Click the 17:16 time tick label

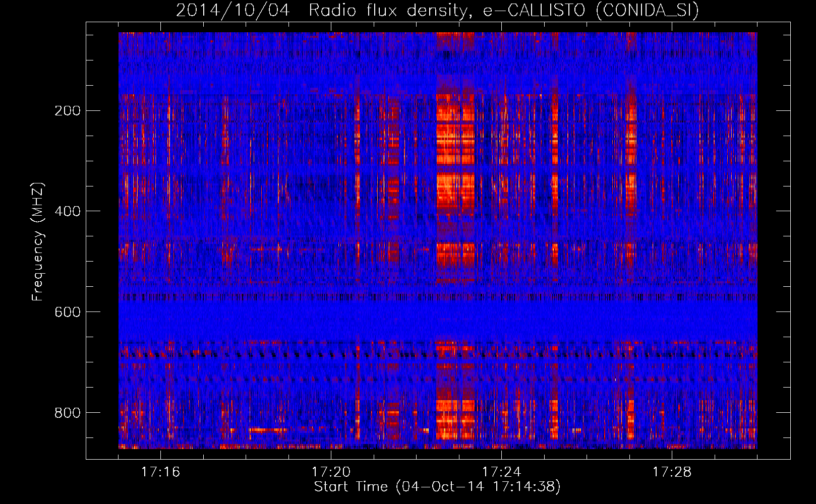point(160,472)
